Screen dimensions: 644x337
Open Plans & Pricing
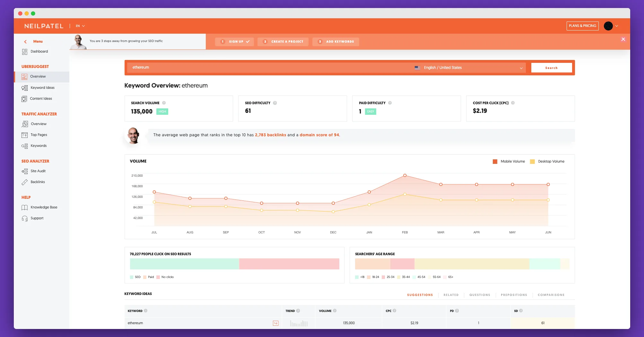point(582,26)
